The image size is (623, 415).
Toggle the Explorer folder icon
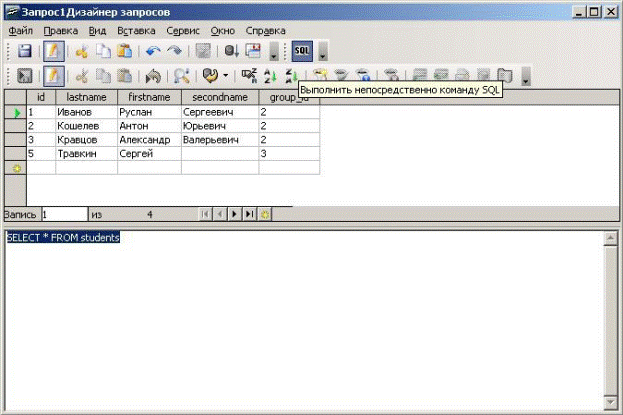tap(505, 75)
